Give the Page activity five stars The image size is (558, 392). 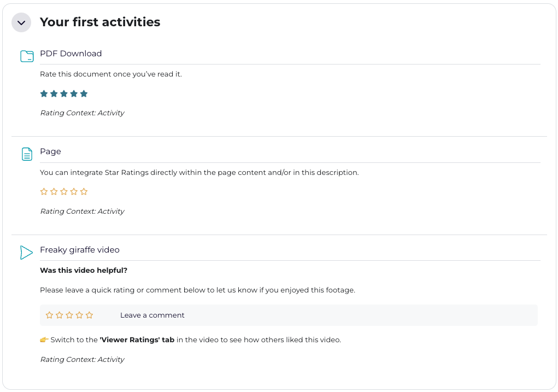[x=84, y=191]
